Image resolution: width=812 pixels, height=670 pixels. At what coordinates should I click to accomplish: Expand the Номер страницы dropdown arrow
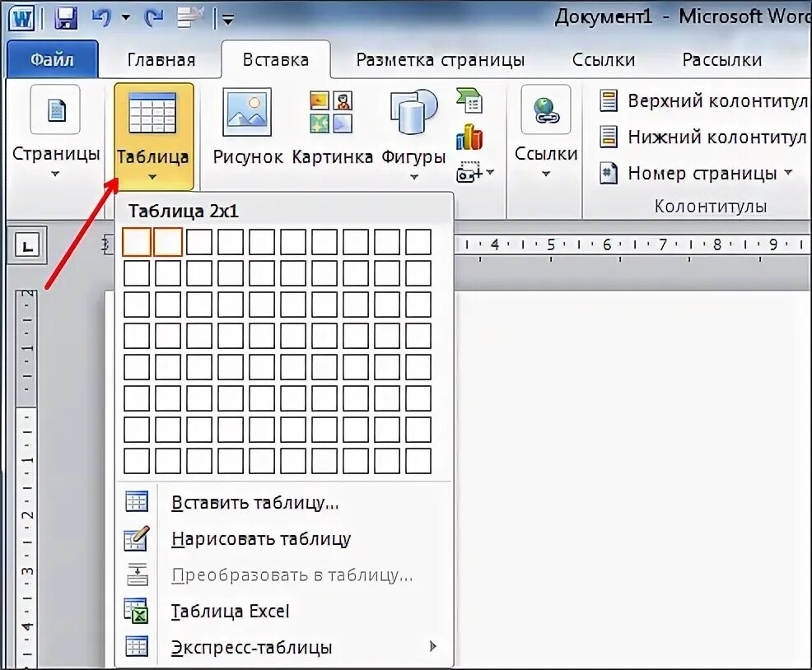788,172
